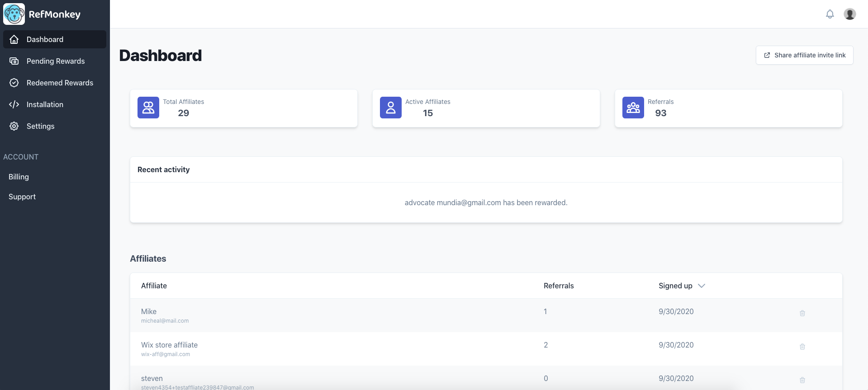Click Referrals count 93
The image size is (868, 390).
click(x=661, y=113)
